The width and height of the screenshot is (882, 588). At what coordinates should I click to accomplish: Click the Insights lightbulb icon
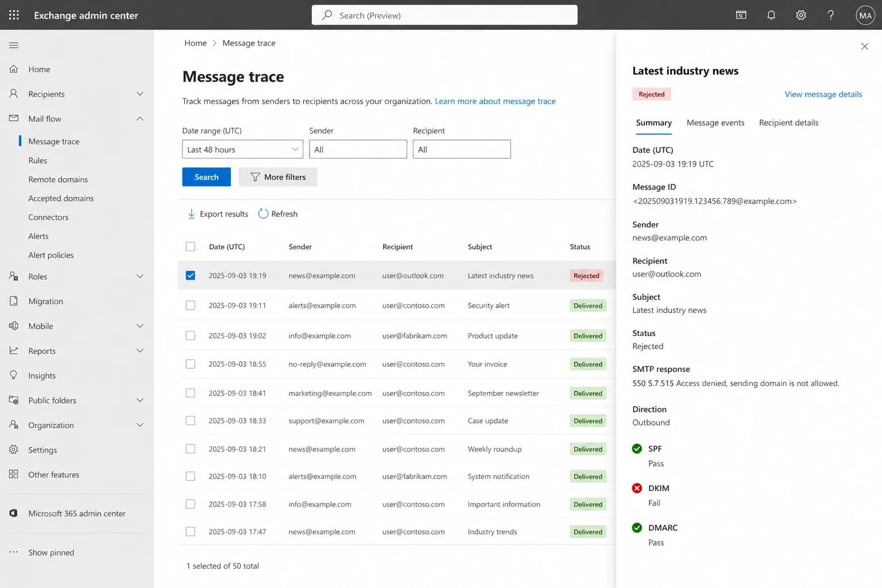point(14,375)
